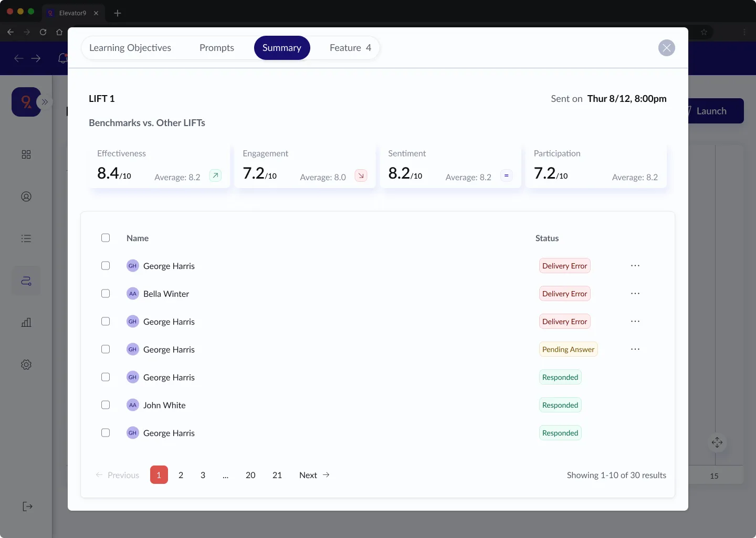Image resolution: width=756 pixels, height=538 pixels.
Task: Click the Launch button
Action: click(712, 111)
